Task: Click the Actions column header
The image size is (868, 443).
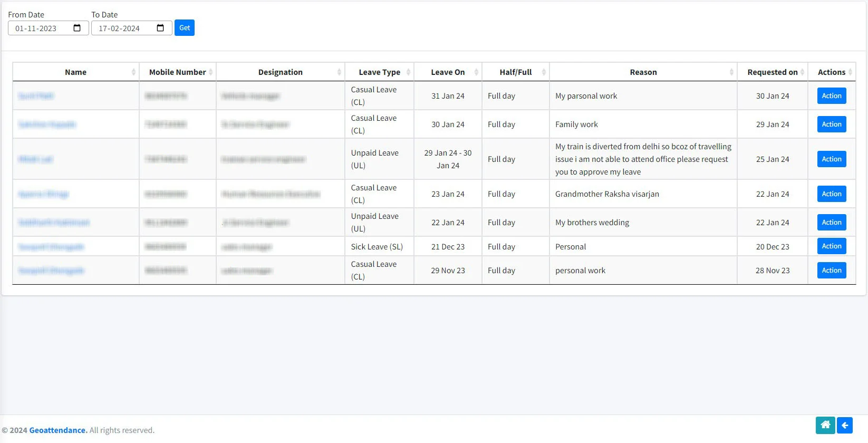Action: (831, 72)
